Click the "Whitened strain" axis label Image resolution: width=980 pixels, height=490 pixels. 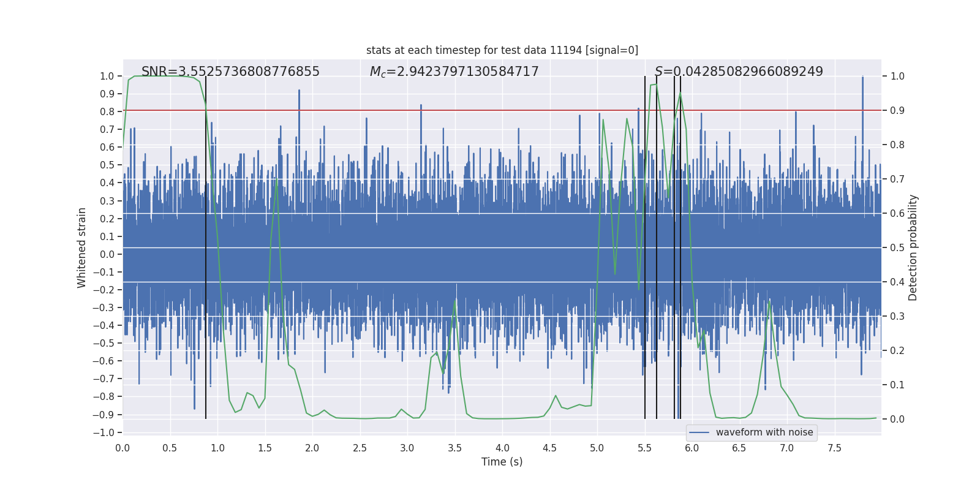82,247
